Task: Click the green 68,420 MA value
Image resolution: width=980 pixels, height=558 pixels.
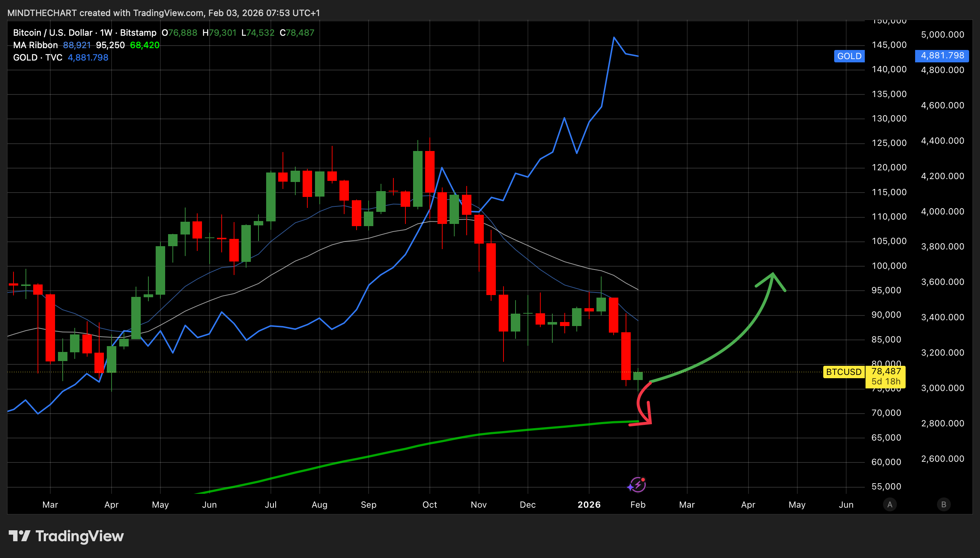Action: (x=144, y=45)
